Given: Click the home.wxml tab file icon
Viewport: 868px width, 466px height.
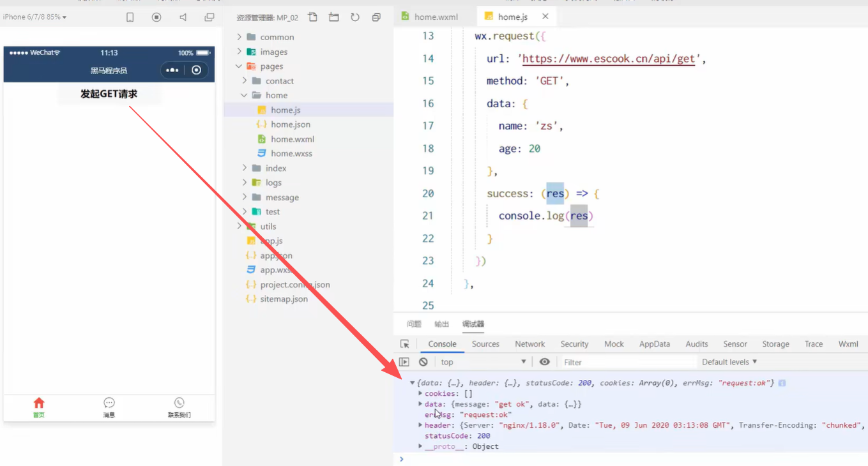Looking at the screenshot, I should (406, 17).
